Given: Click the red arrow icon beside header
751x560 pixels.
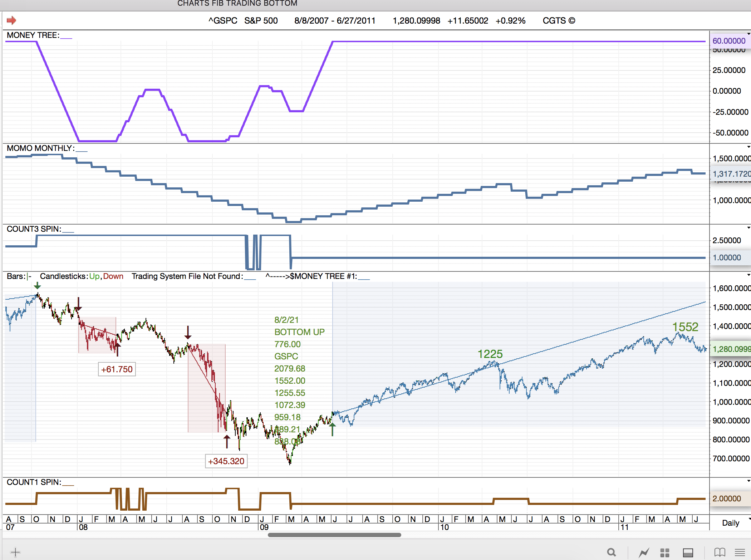Looking at the screenshot, I should tap(11, 20).
